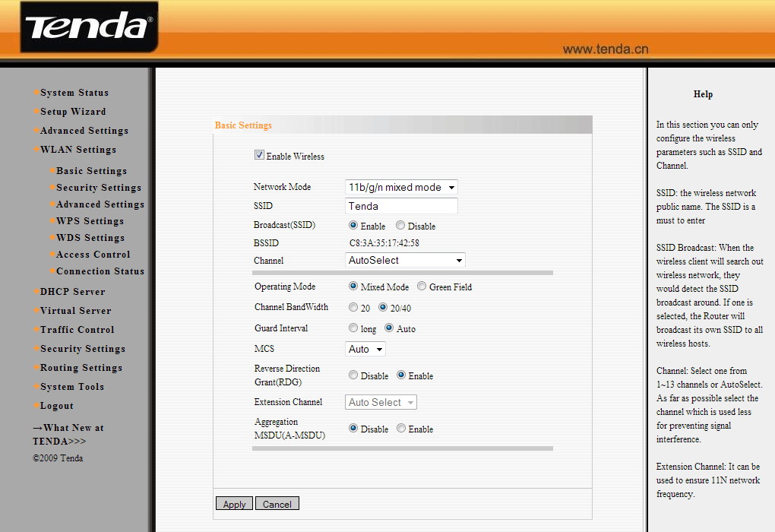Expand the Channel AutoSelect dropdown

pyautogui.click(x=405, y=260)
